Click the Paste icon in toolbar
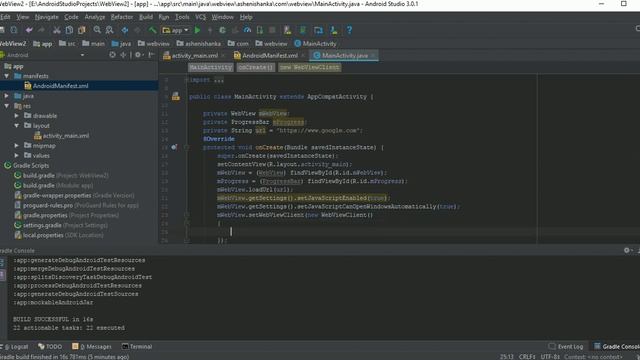640x360 pixels. tap(82, 30)
